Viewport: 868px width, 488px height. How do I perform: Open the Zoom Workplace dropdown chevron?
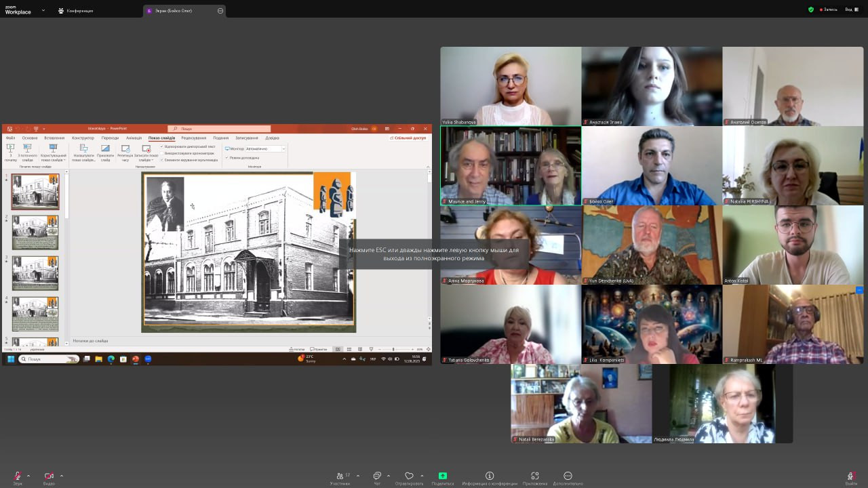point(43,10)
